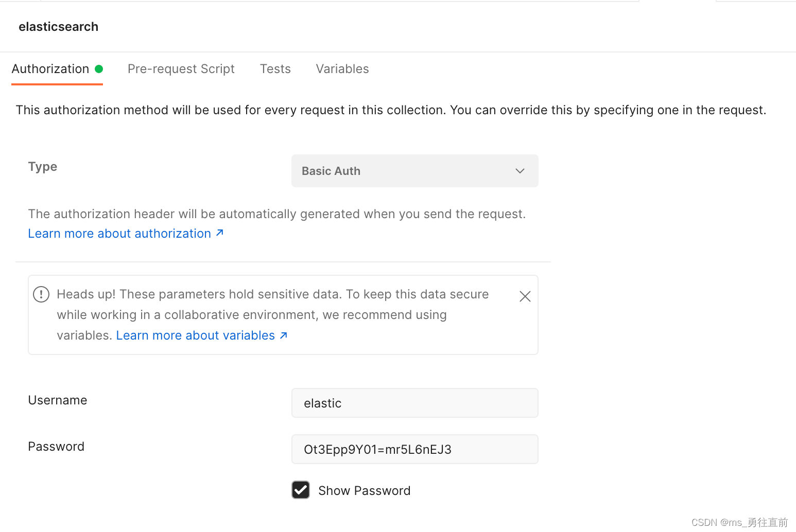Open the Basic Auth type dropdown
This screenshot has width=796, height=532.
point(415,171)
